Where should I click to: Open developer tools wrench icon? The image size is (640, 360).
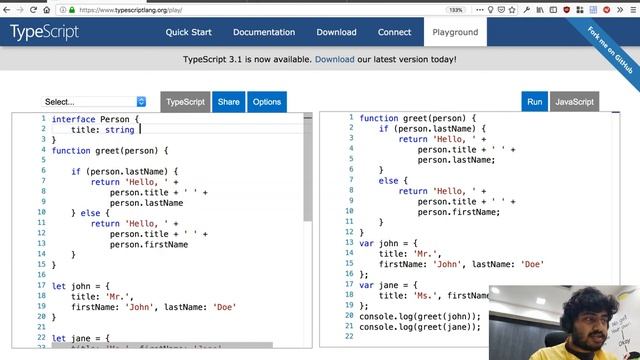click(527, 10)
